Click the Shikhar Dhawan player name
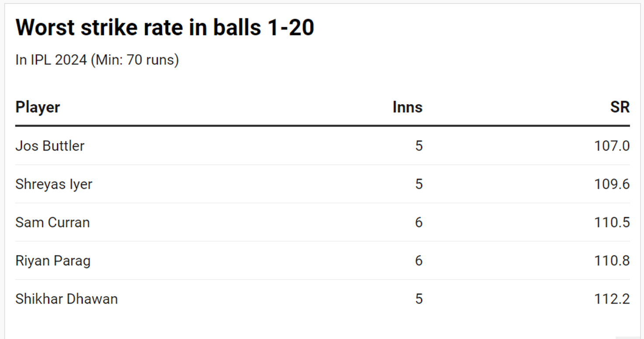This screenshot has width=644, height=339. click(x=66, y=299)
